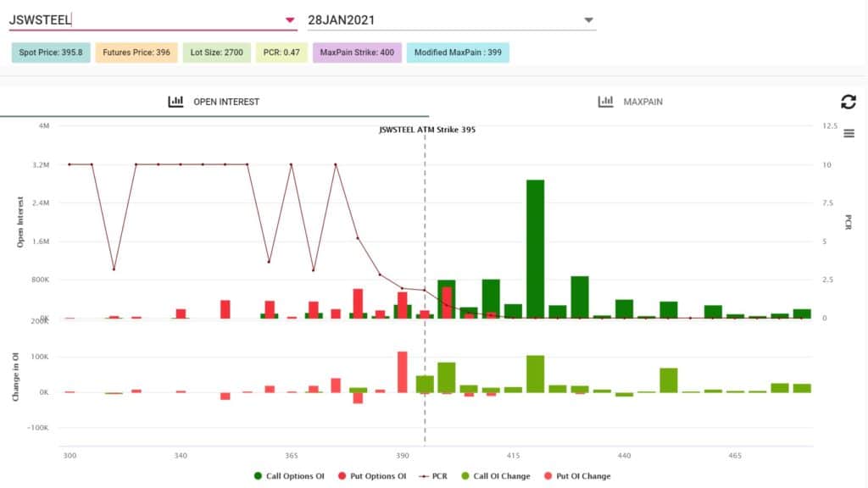Viewport: 868px width, 488px height.
Task: Click the 300 strike axis label
Action: coord(70,455)
